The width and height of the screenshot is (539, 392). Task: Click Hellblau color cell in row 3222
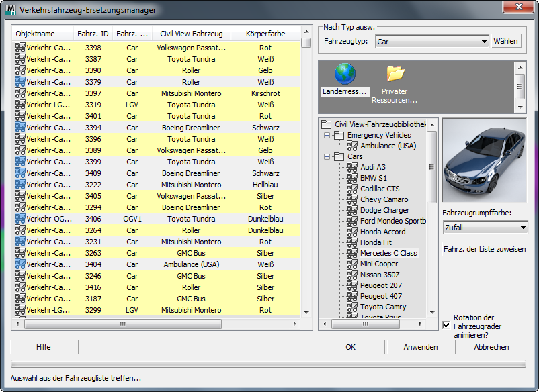(x=265, y=185)
